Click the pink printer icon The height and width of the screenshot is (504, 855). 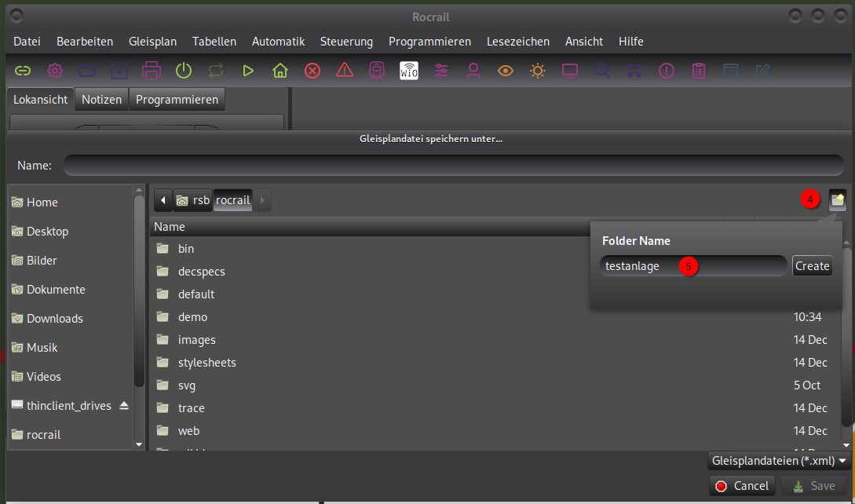152,71
